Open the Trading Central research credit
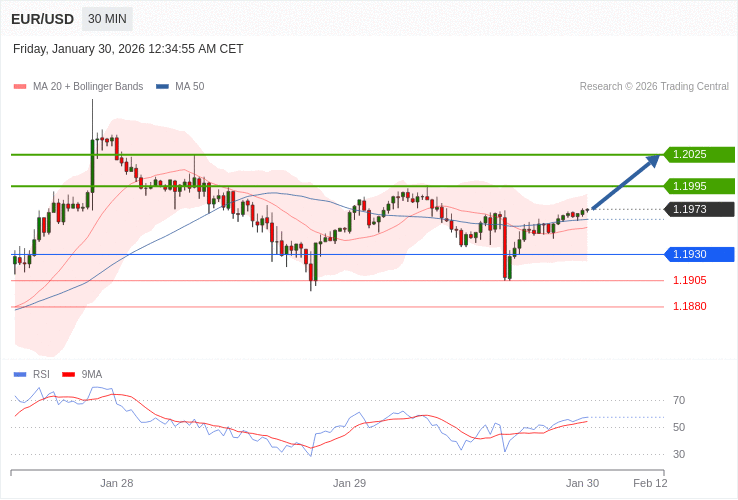 click(654, 87)
